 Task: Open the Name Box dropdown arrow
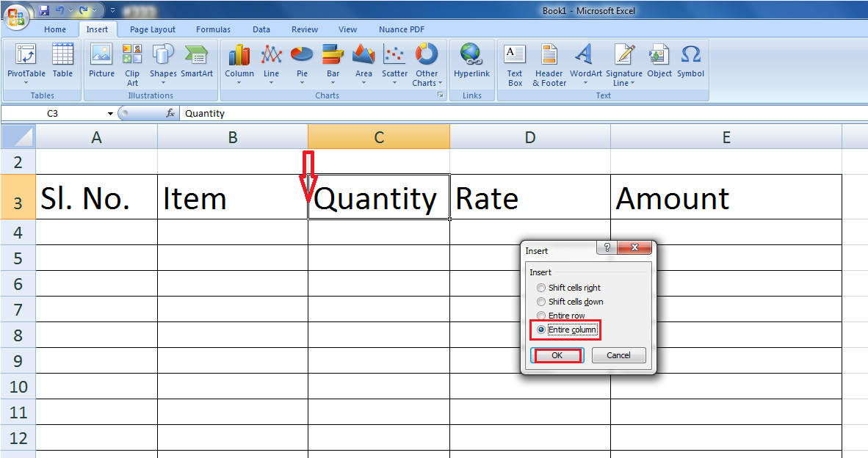pyautogui.click(x=110, y=113)
